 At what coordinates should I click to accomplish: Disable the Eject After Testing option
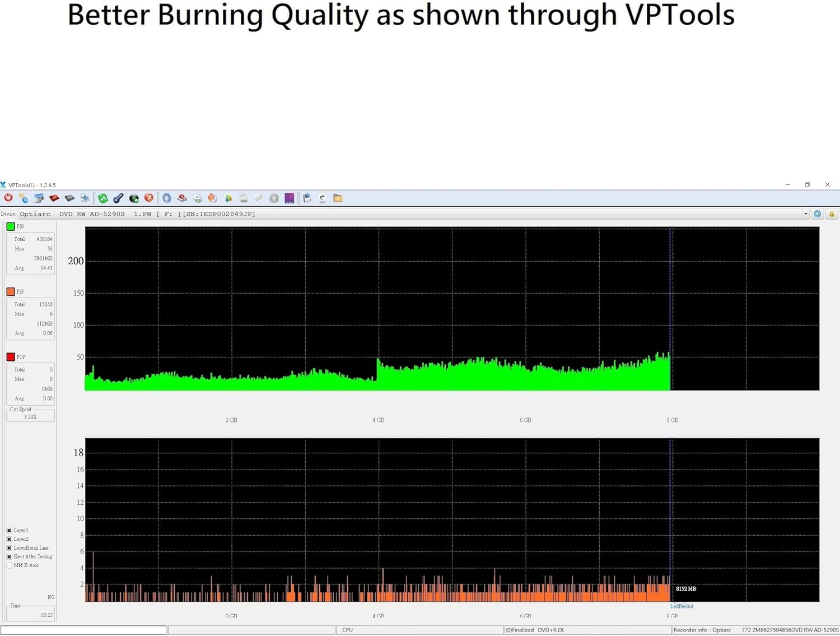pos(10,557)
